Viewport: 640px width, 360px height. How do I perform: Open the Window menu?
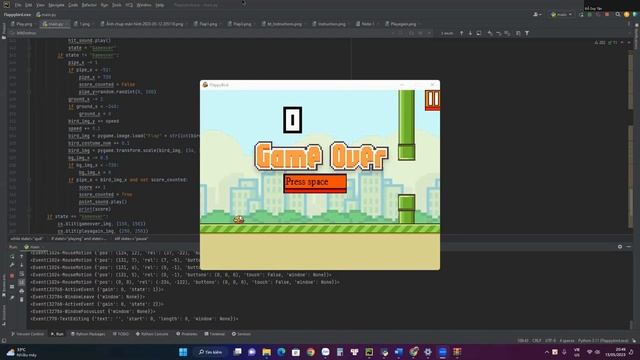144,5
